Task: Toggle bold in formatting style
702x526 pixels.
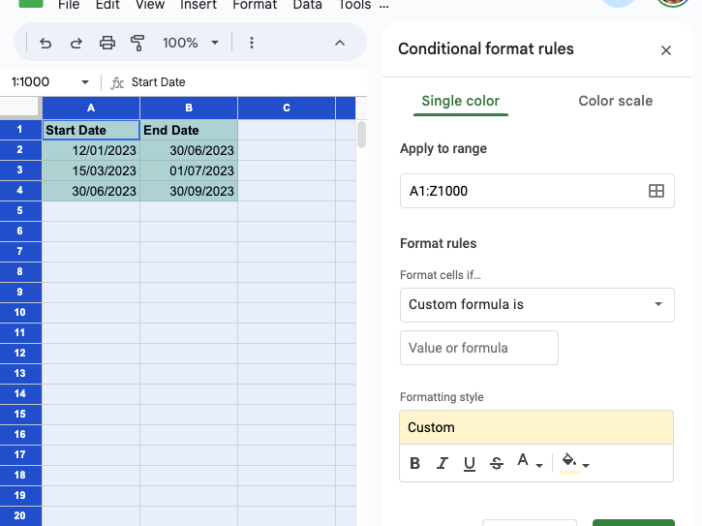Action: pyautogui.click(x=415, y=463)
